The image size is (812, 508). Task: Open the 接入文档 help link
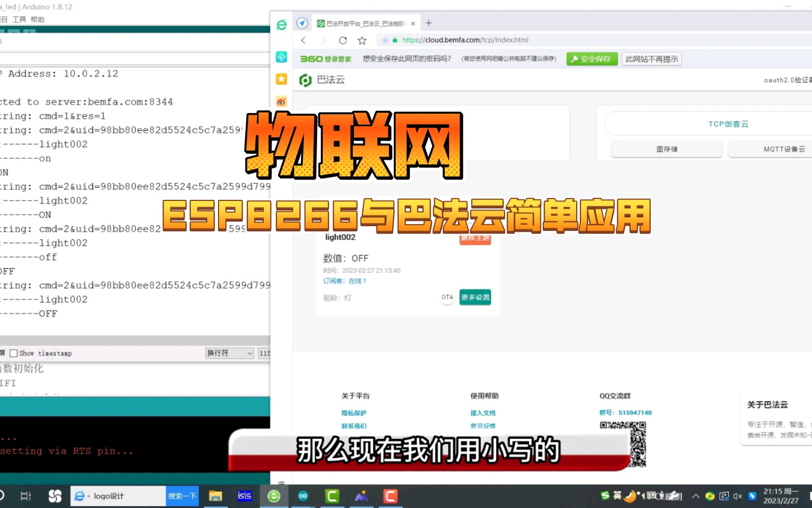click(483, 413)
